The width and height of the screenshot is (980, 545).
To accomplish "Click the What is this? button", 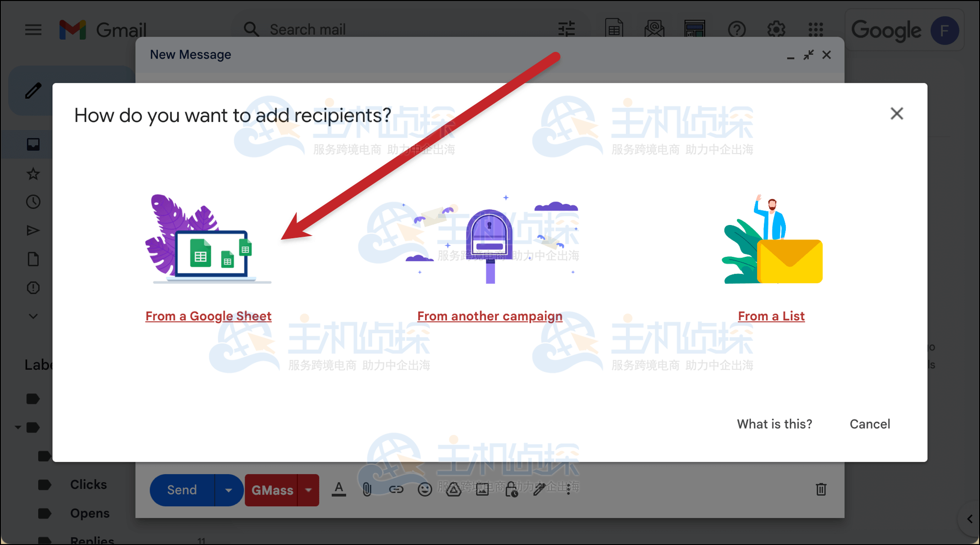I will tap(774, 424).
